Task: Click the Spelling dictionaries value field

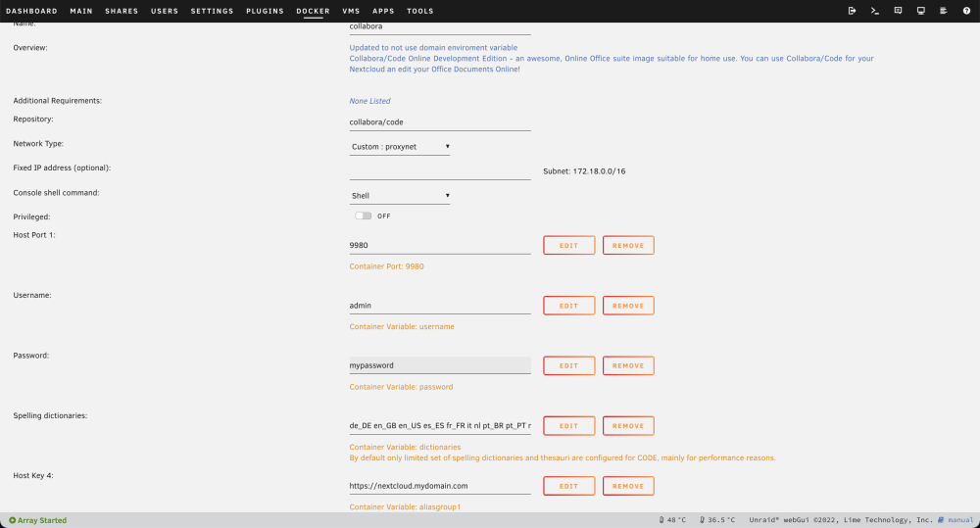Action: pos(440,425)
